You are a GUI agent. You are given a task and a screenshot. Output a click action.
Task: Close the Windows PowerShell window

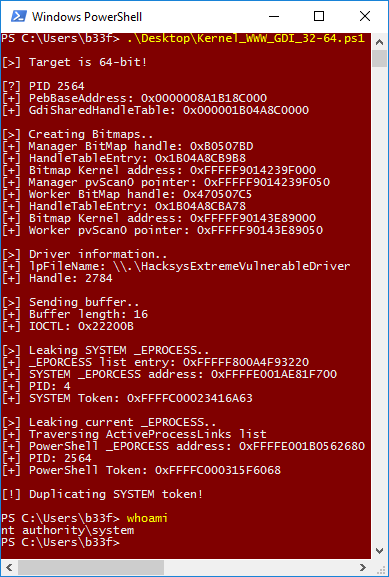coord(365,17)
